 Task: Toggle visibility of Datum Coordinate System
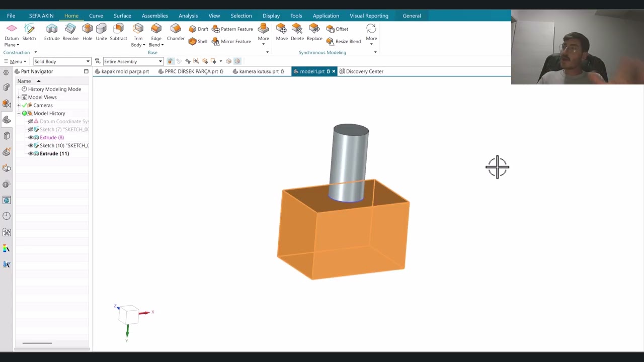(31, 121)
